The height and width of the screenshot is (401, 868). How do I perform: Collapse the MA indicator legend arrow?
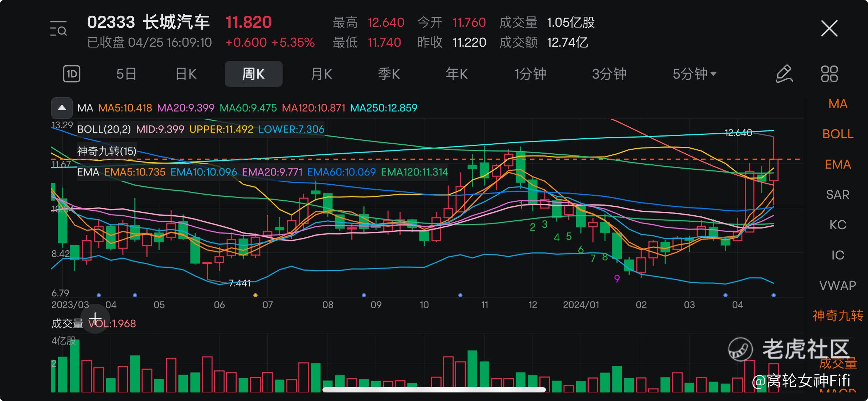[62, 108]
